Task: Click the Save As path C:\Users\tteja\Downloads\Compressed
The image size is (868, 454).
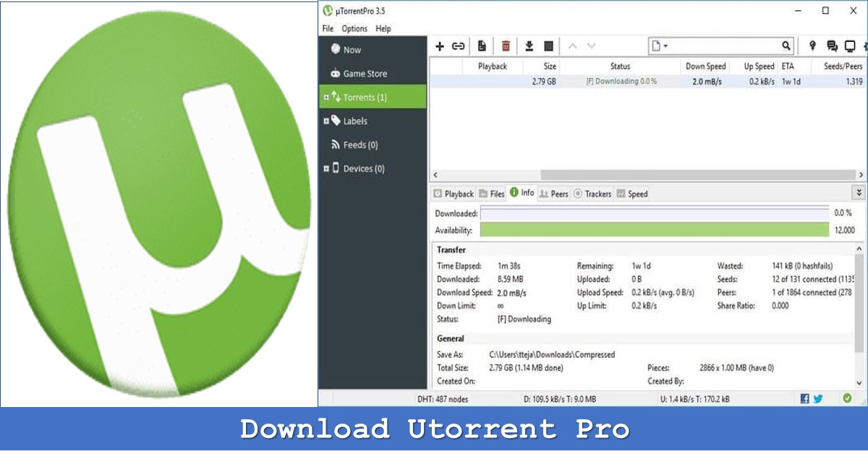Action: [552, 354]
